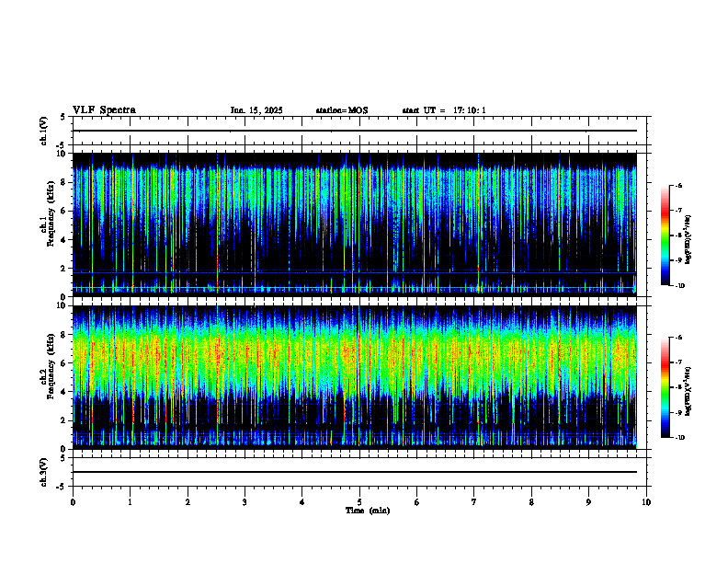Screen dimensions: 728x563
Task: Click time axis tick label "4"
Action: coord(302,502)
